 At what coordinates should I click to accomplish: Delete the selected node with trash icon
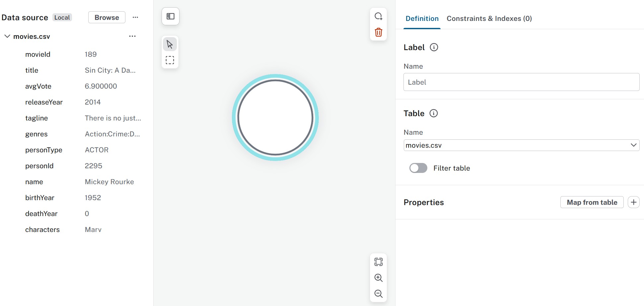pyautogui.click(x=378, y=32)
